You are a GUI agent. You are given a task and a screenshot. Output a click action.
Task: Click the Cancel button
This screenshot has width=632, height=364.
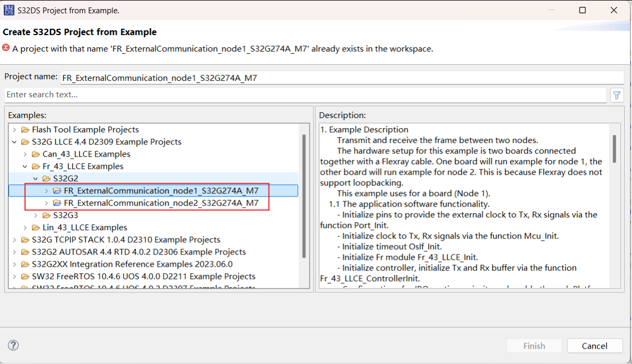click(x=595, y=346)
